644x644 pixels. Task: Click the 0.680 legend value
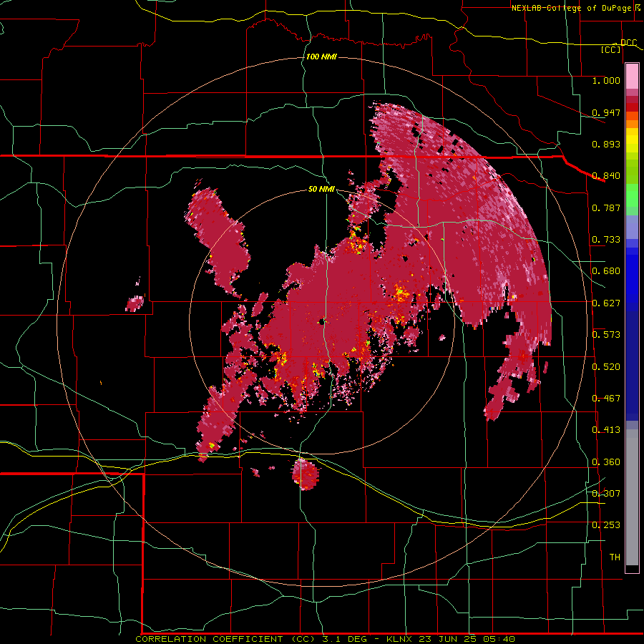point(606,271)
